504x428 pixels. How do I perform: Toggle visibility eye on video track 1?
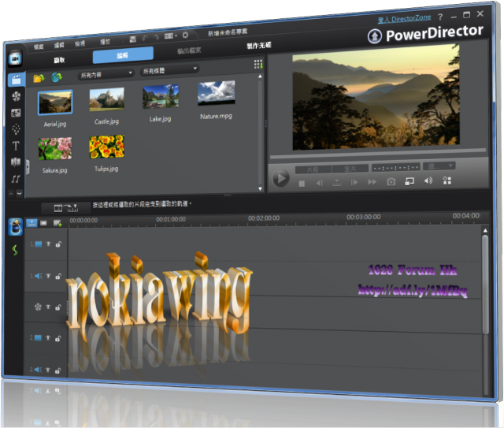(47, 244)
